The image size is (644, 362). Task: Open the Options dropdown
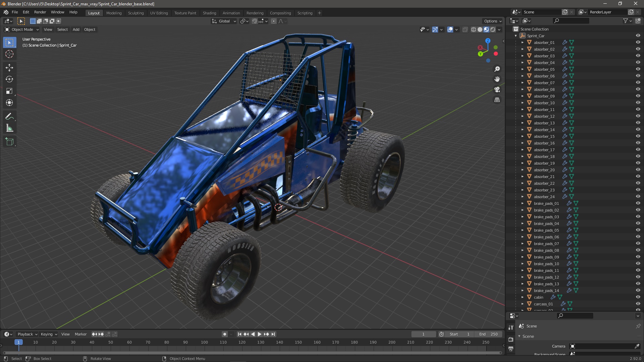coord(493,21)
